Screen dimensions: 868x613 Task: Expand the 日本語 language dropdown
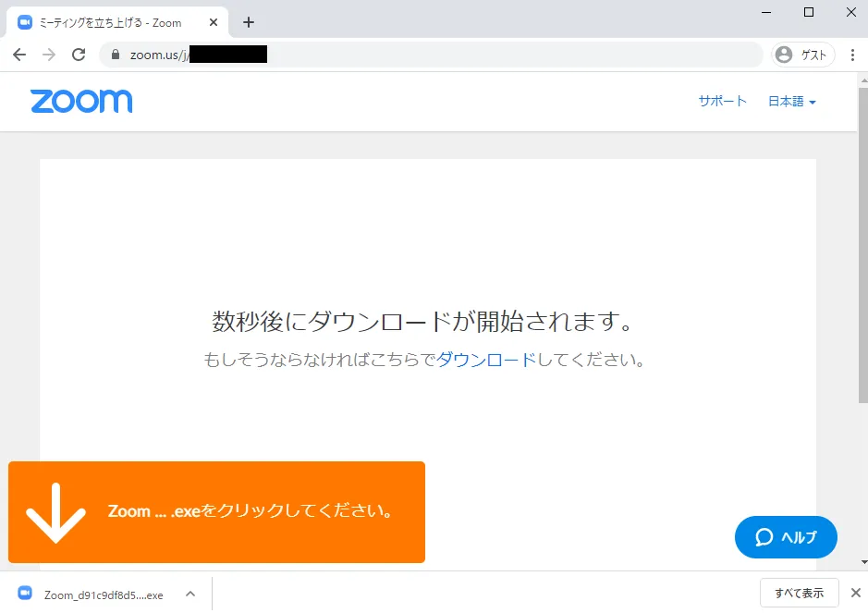click(791, 102)
